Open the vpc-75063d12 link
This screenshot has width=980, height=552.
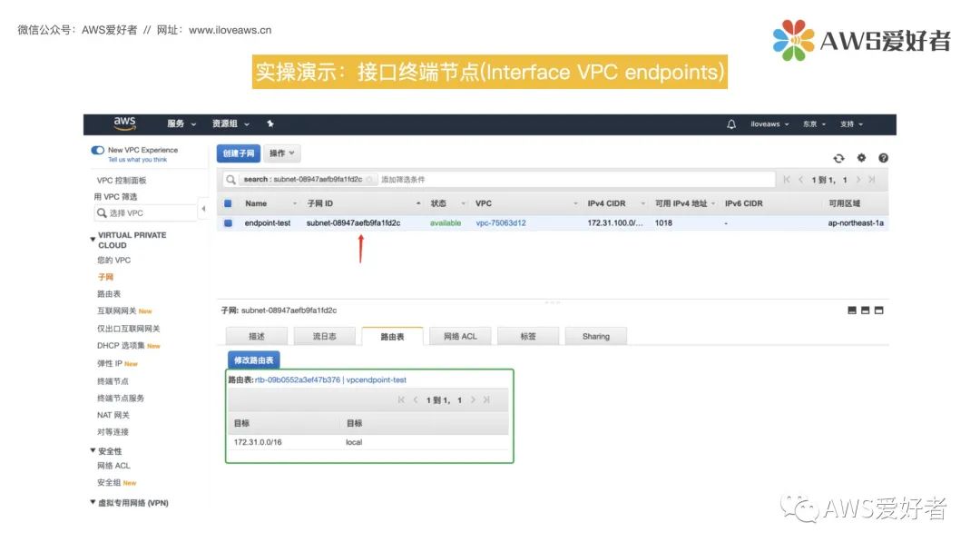click(x=501, y=223)
